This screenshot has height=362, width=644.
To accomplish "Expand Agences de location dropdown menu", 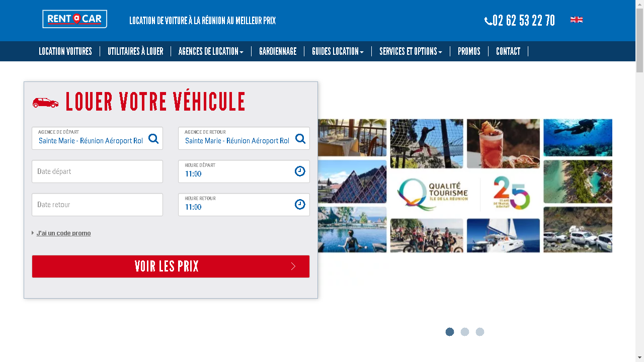I will (x=211, y=51).
